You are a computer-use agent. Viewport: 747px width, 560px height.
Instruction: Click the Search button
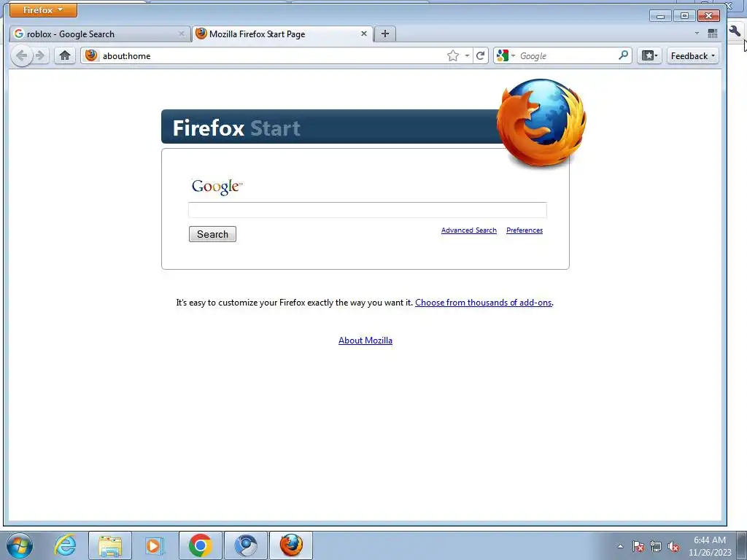(212, 234)
